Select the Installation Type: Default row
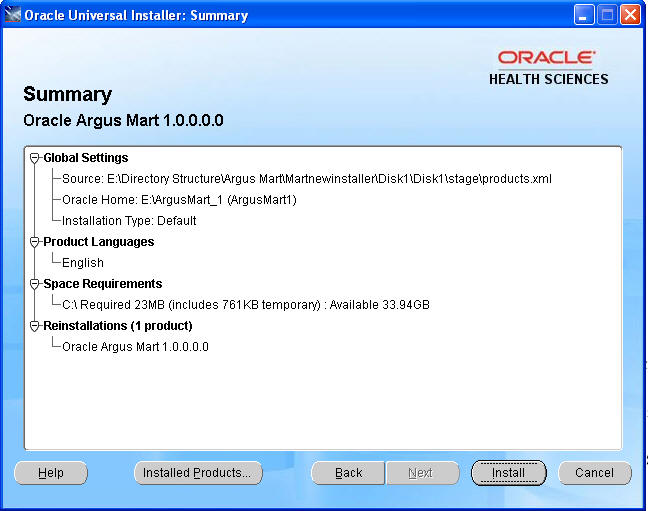648x511 pixels. [x=129, y=221]
